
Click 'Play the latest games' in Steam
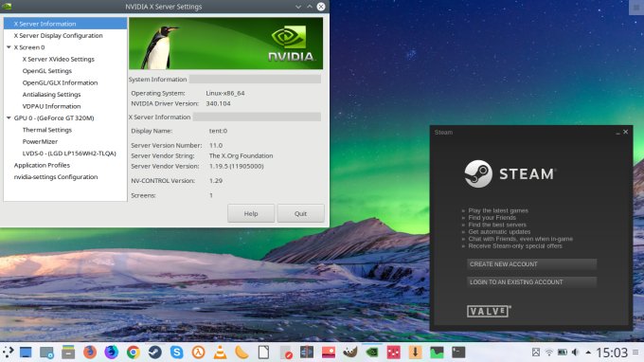click(498, 210)
